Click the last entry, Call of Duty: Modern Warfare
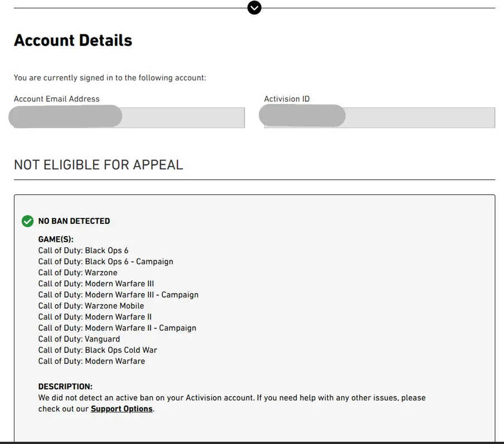Viewport: 504px width, 444px height. pyautogui.click(x=91, y=362)
